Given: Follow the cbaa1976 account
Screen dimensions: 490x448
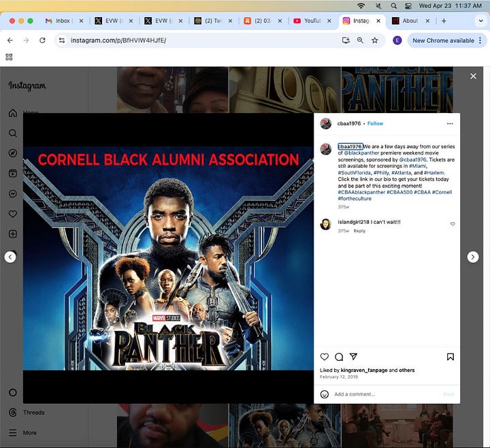Looking at the screenshot, I should 375,123.
